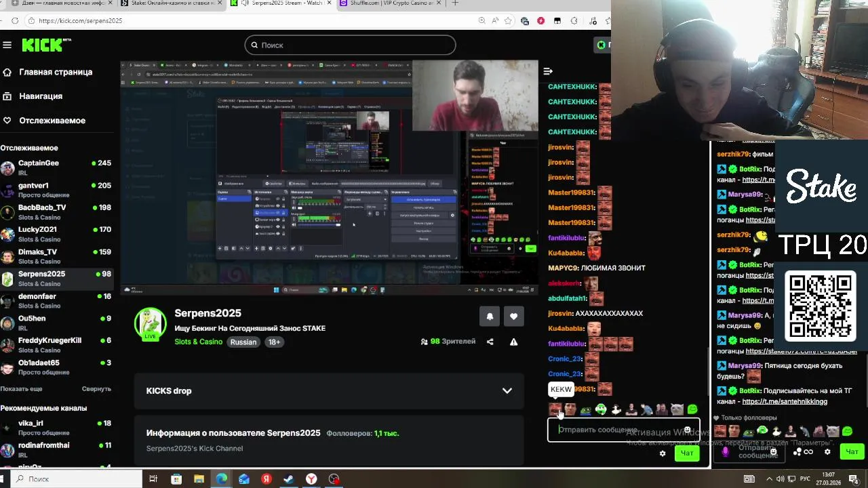Screen dimensions: 868x488
Task: Open emoji picker in chat input
Action: pos(687,430)
